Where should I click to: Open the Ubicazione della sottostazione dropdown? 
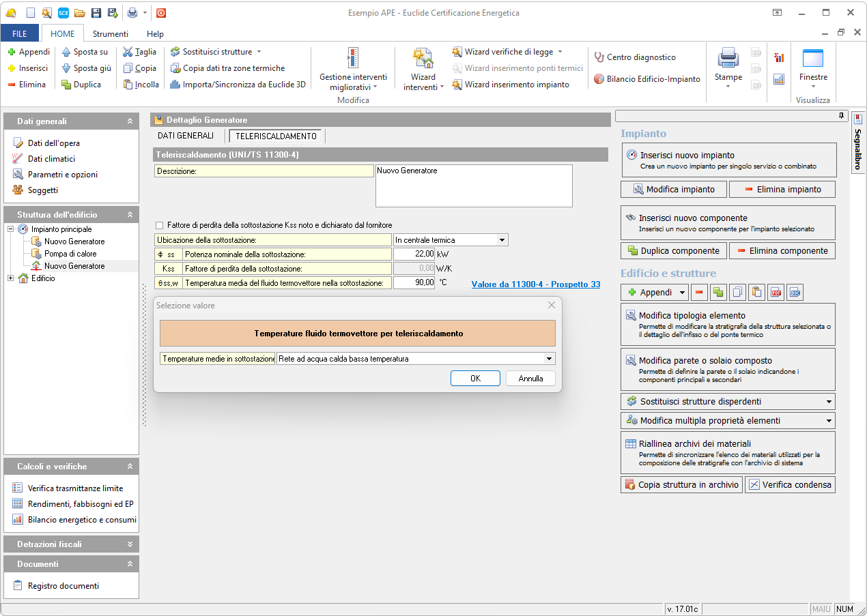tap(502, 240)
